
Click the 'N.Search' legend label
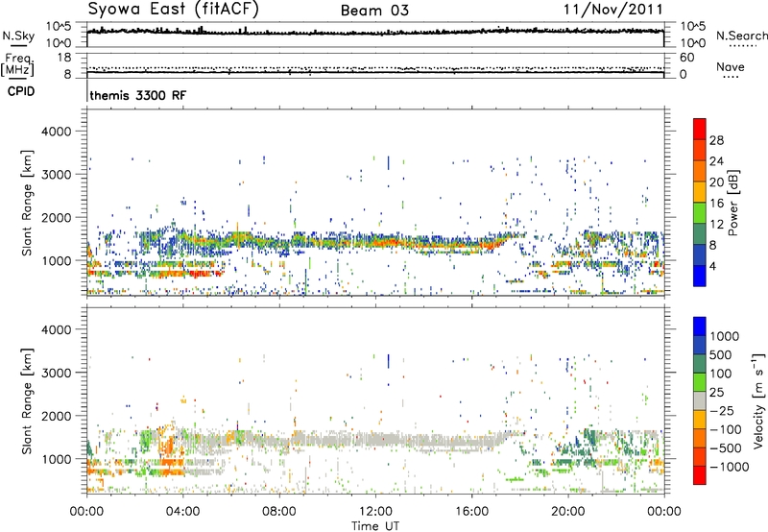[x=741, y=36]
